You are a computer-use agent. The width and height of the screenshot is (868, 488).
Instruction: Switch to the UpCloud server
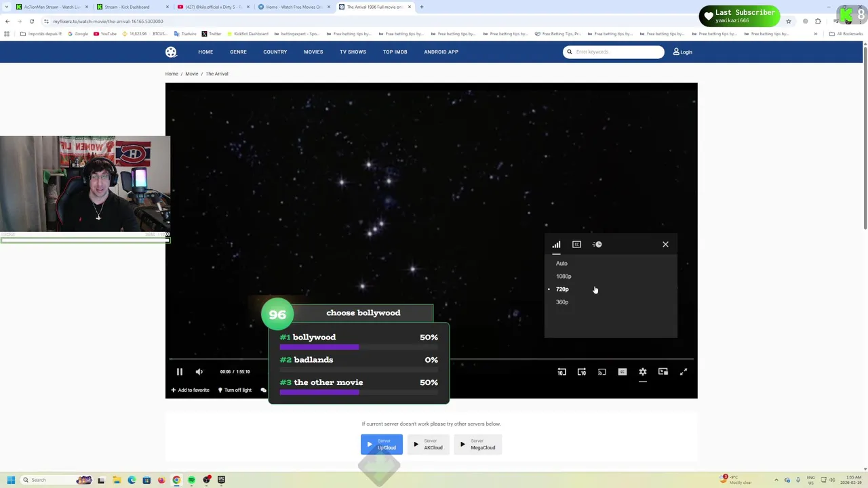point(382,445)
